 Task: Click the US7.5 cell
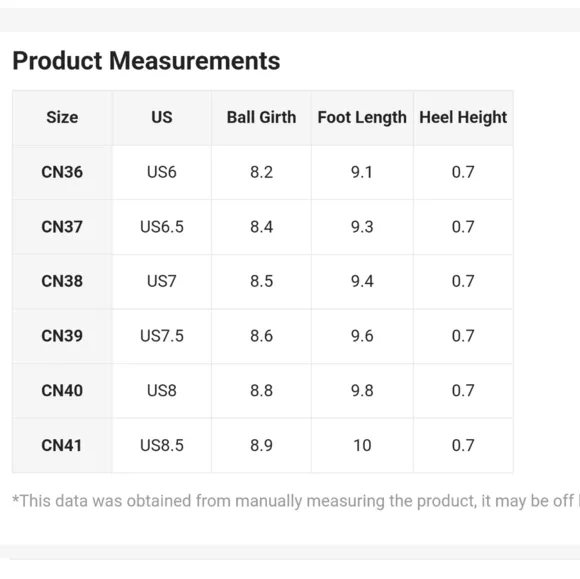[x=162, y=336]
